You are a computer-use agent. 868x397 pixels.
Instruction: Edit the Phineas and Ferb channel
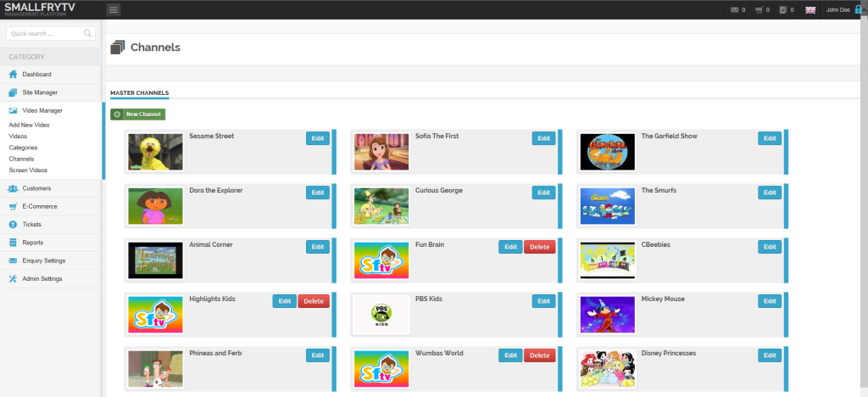[x=318, y=355]
